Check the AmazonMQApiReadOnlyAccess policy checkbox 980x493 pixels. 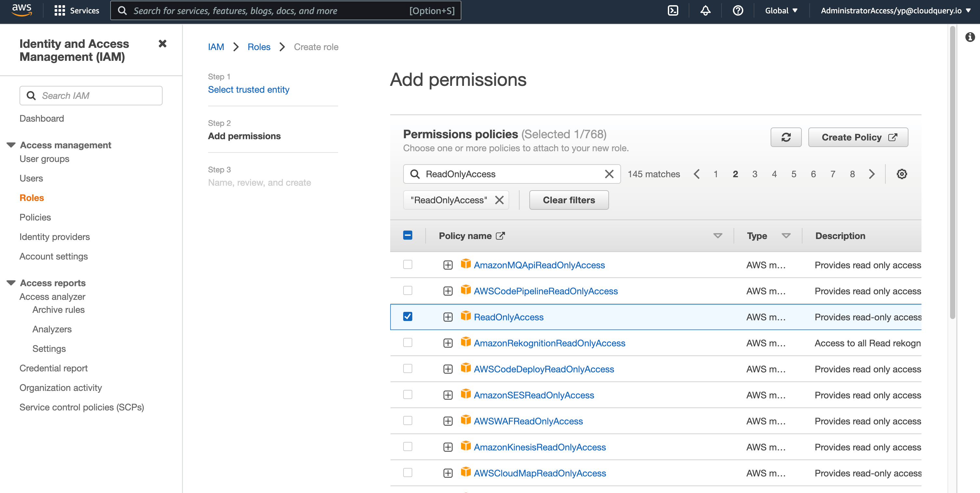pos(407,264)
